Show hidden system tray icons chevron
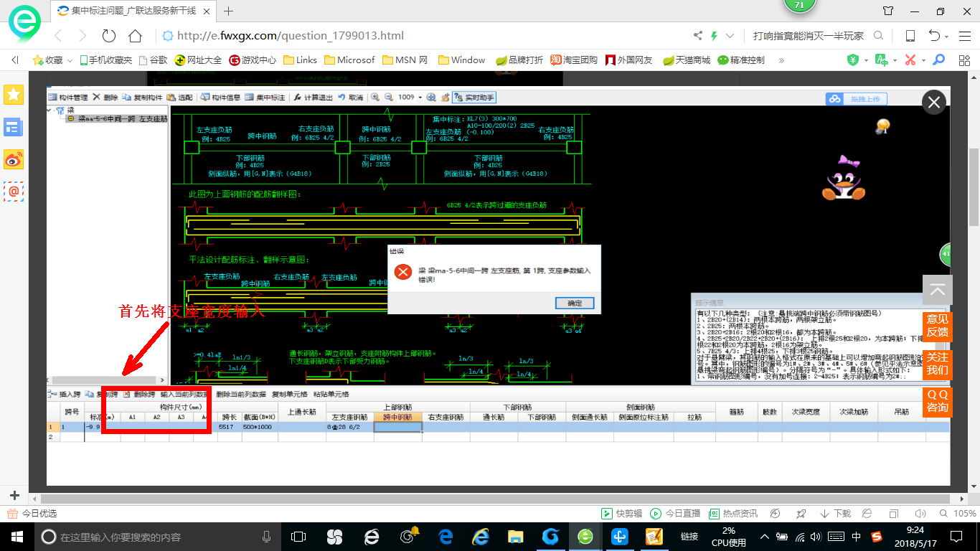The height and width of the screenshot is (551, 980). click(x=765, y=537)
